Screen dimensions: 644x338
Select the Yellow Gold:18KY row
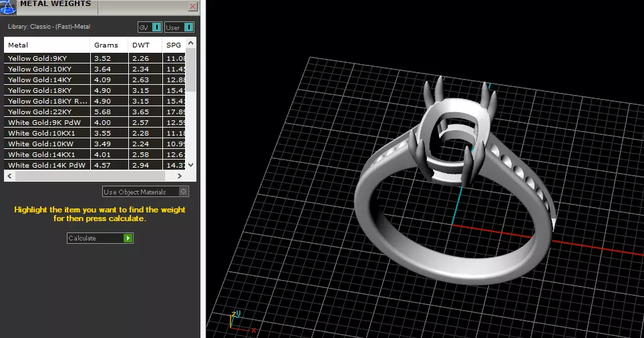click(x=95, y=90)
